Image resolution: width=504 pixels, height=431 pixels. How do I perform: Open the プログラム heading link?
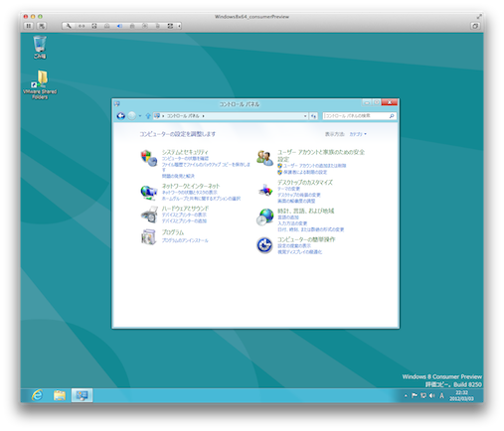[x=173, y=232]
